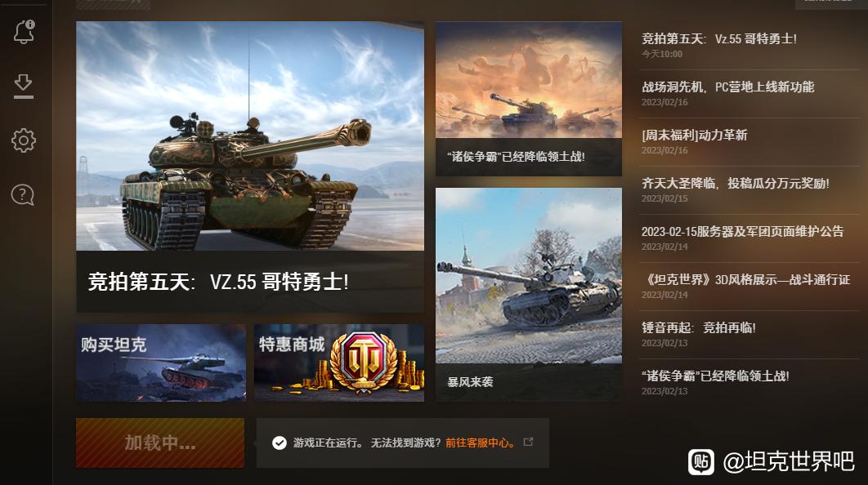868x485 pixels.
Task: Open the downloads arrow icon
Action: 23,87
